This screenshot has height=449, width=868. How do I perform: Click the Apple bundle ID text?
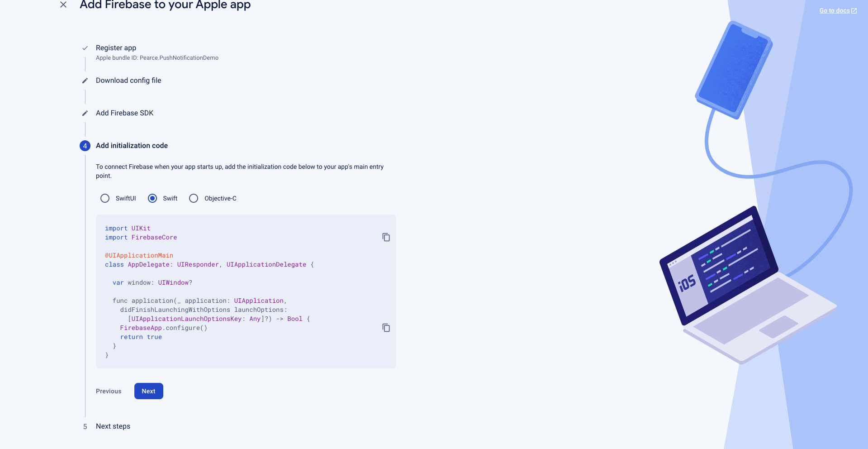[x=157, y=58]
